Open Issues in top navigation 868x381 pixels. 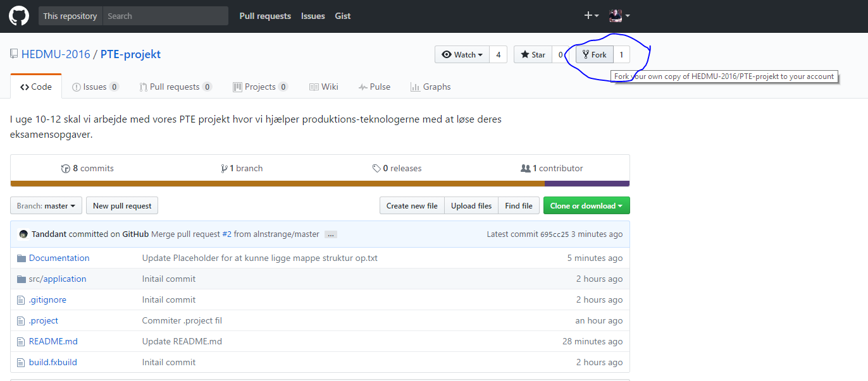pos(313,16)
